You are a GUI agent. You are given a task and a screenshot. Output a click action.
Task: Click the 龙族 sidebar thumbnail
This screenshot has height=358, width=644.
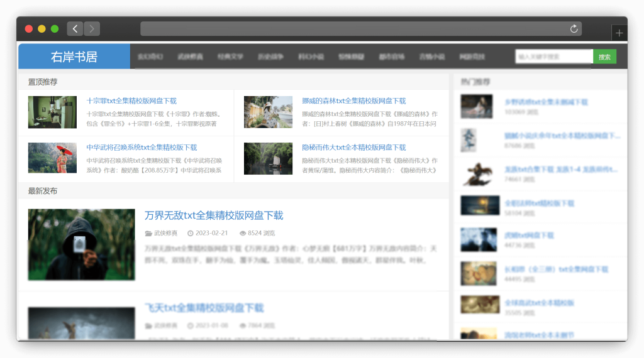[477, 174]
